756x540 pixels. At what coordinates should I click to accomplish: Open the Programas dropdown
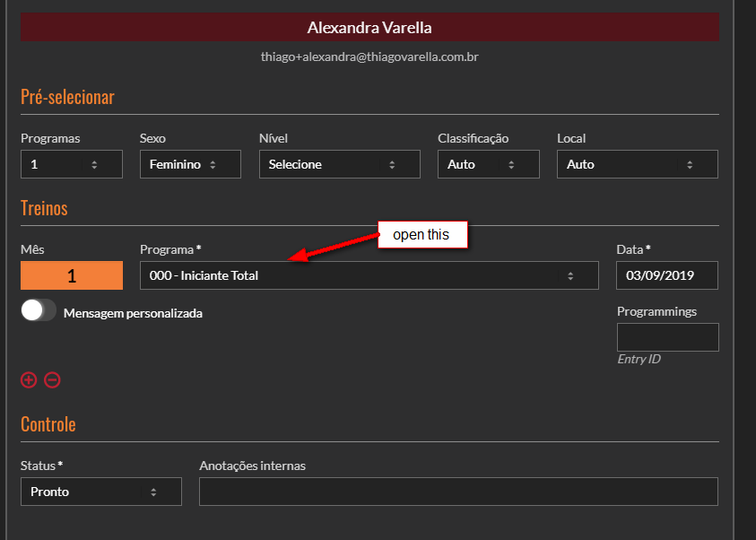[71, 164]
